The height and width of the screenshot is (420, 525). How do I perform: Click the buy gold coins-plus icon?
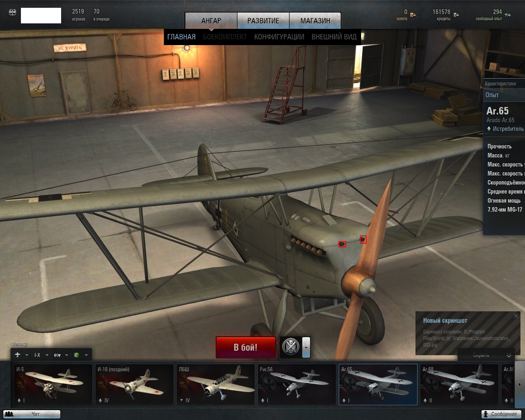[413, 15]
